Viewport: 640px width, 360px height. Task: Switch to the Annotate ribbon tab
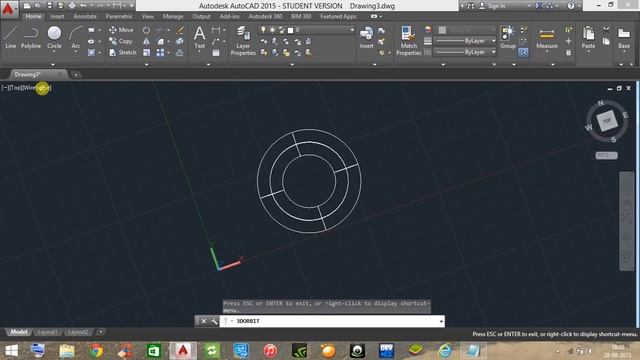tap(84, 16)
